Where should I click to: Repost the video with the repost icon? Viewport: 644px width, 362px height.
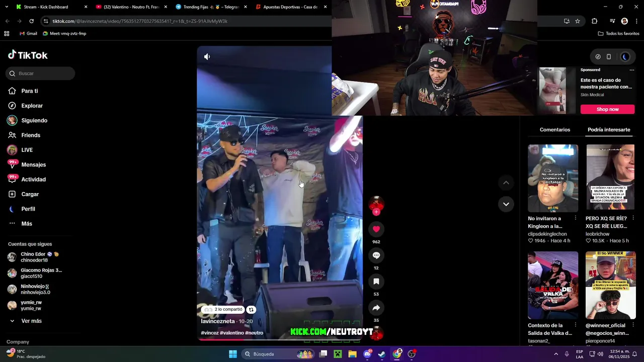pyautogui.click(x=251, y=310)
